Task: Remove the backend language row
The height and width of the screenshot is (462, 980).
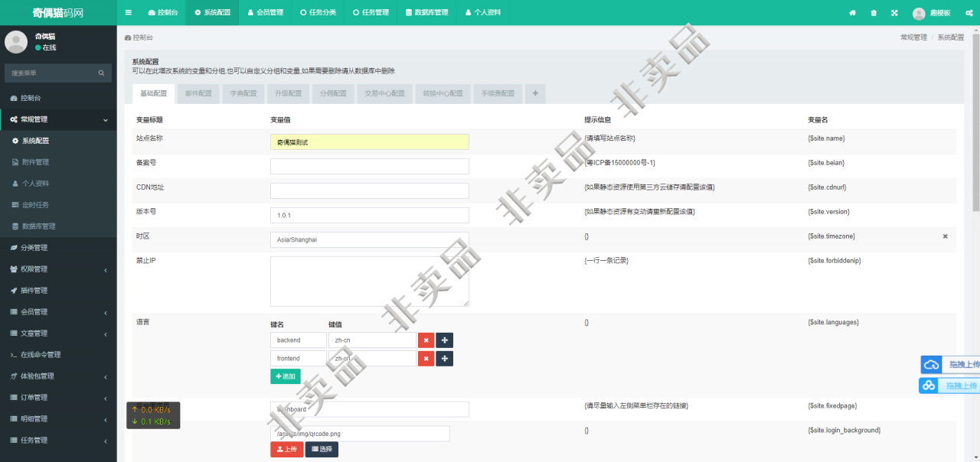Action: (426, 340)
